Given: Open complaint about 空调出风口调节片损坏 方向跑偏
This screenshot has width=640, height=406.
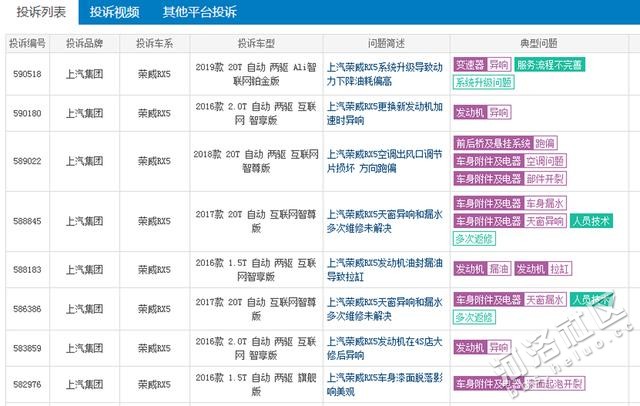Looking at the screenshot, I should (384, 161).
